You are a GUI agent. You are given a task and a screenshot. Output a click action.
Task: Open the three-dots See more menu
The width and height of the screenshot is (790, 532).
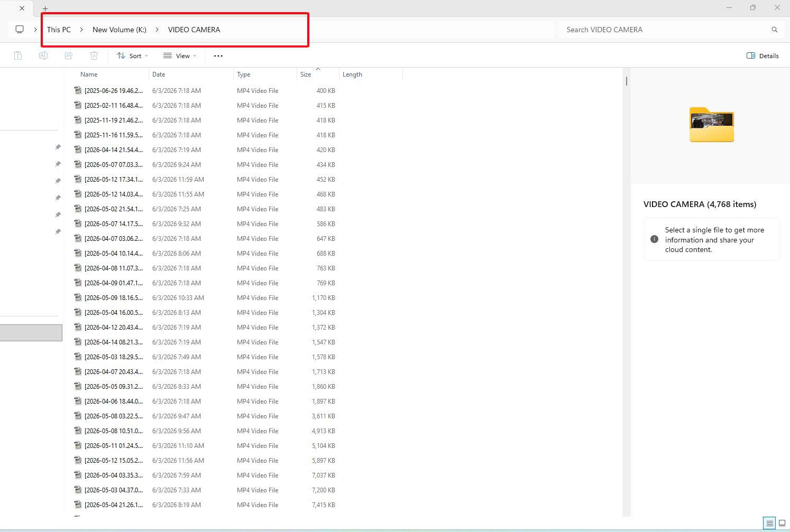tap(218, 55)
